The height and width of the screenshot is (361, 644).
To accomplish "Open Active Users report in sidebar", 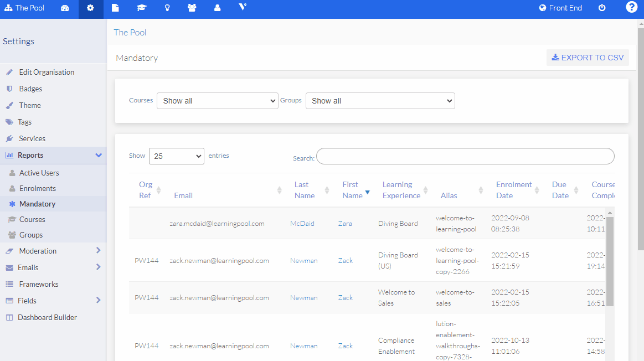I will coord(39,173).
